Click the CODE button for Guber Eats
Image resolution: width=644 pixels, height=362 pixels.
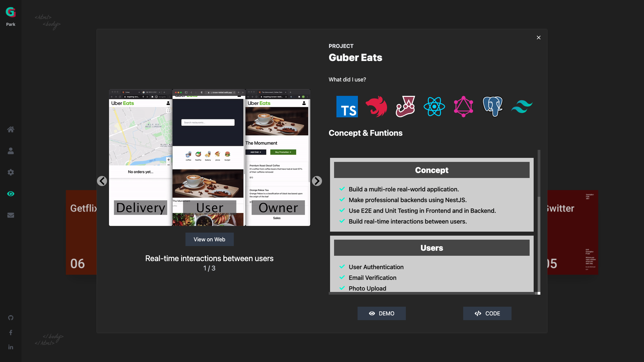pos(487,313)
